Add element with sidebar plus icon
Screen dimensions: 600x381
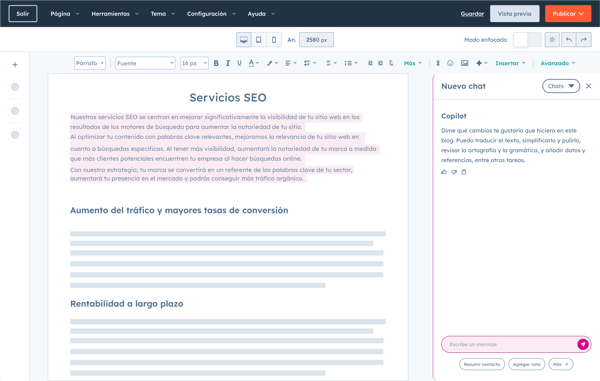[x=15, y=65]
